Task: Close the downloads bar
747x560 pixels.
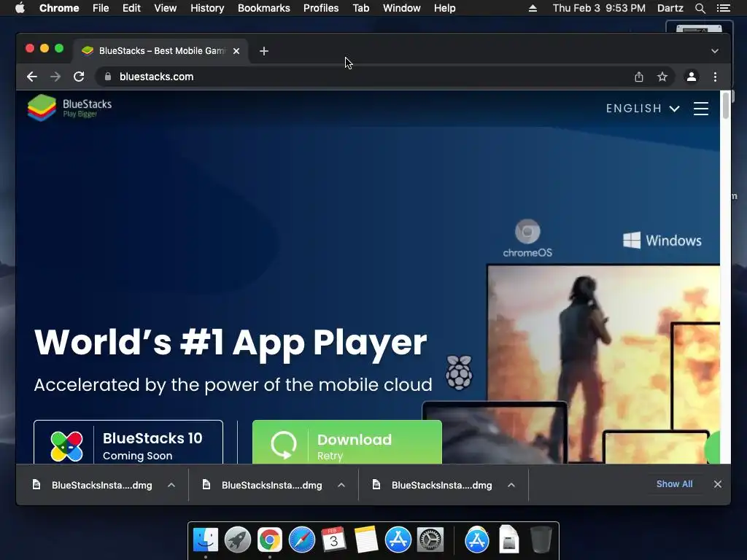Action: click(x=718, y=484)
